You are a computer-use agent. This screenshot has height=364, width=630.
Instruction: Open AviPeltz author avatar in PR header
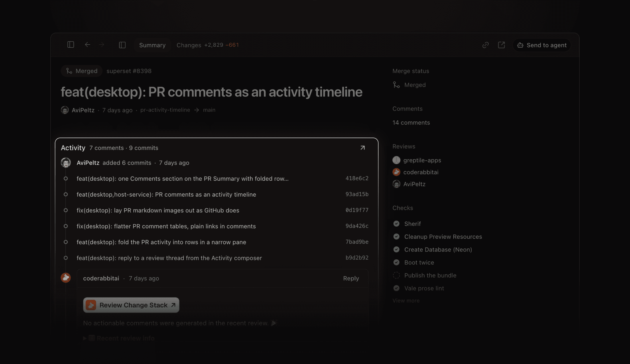pos(65,110)
